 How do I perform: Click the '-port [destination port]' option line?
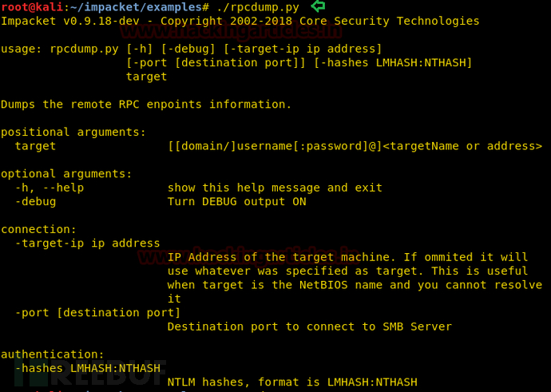97,312
